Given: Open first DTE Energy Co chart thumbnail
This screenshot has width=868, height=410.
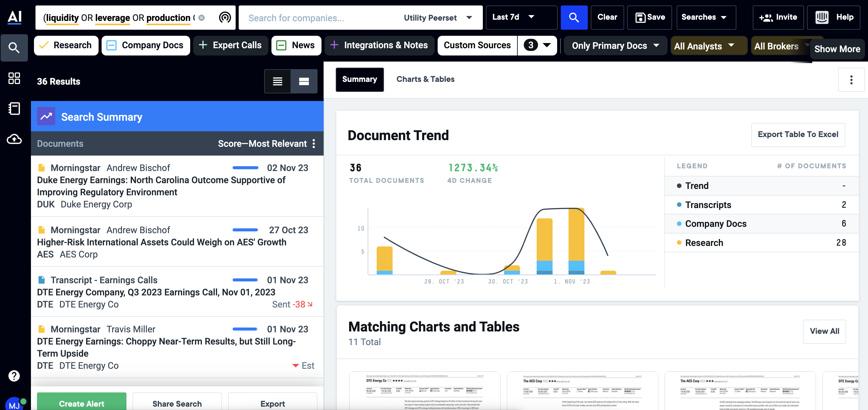Looking at the screenshot, I should [x=425, y=391].
